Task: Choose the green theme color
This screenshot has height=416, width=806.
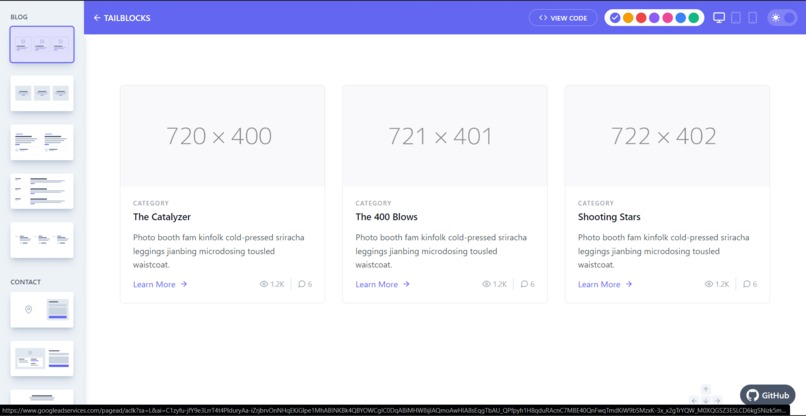Action: tap(693, 17)
